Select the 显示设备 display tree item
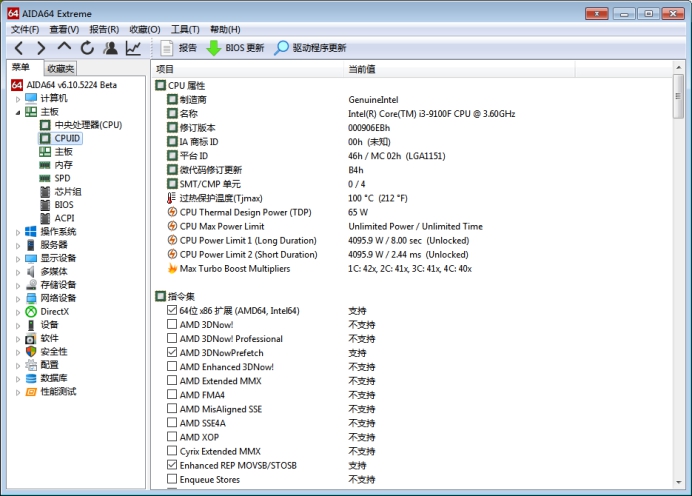 point(51,258)
